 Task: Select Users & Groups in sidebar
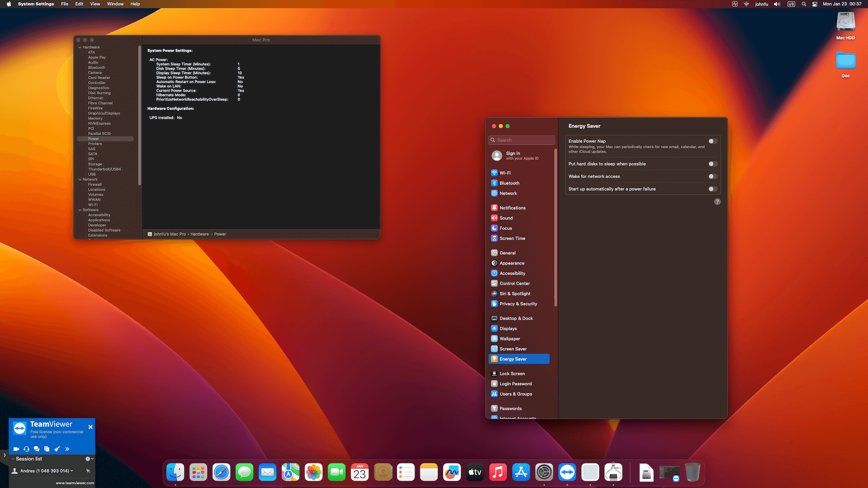pos(519,394)
